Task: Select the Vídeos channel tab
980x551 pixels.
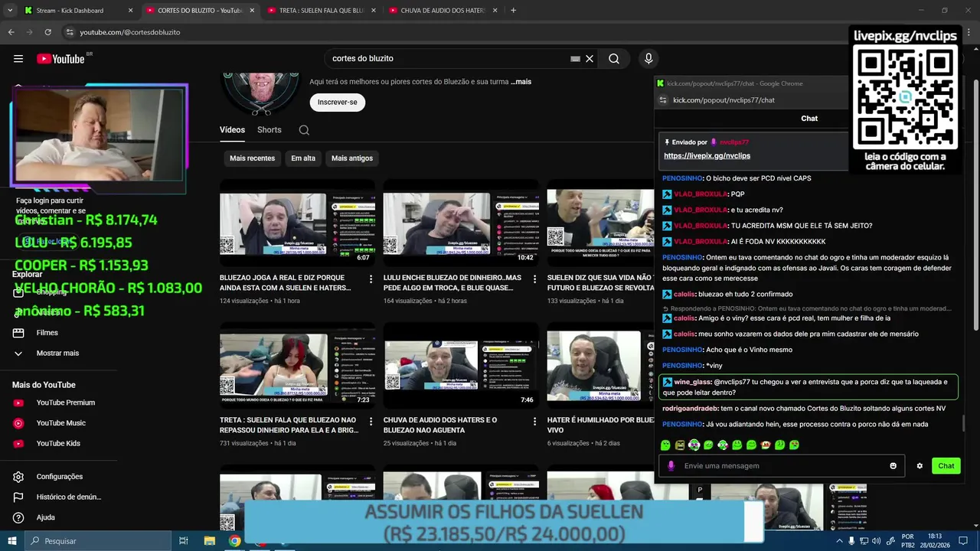Action: (232, 130)
